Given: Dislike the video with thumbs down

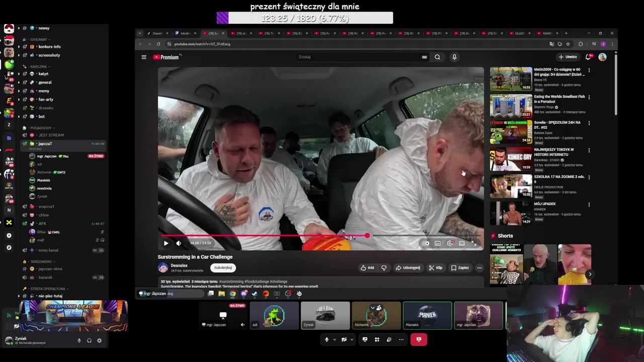Looking at the screenshot, I should [x=384, y=268].
